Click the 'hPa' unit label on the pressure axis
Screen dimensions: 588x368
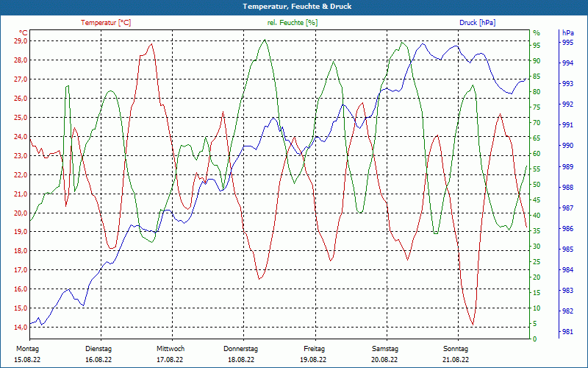(567, 33)
